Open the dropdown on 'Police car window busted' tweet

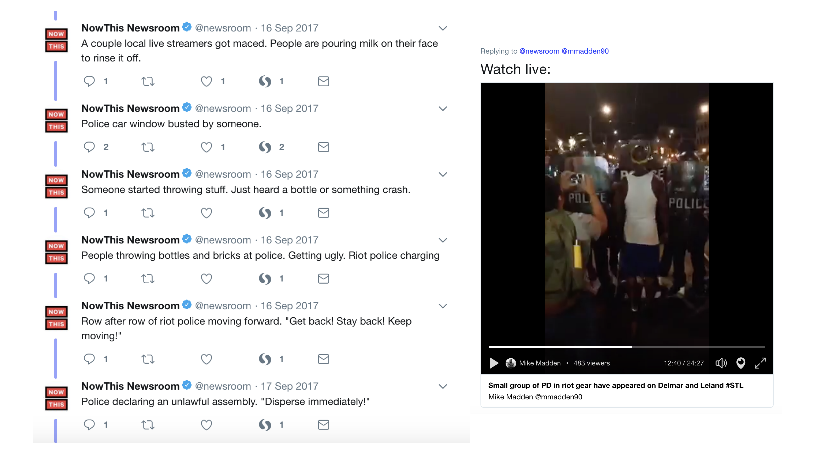pos(443,108)
